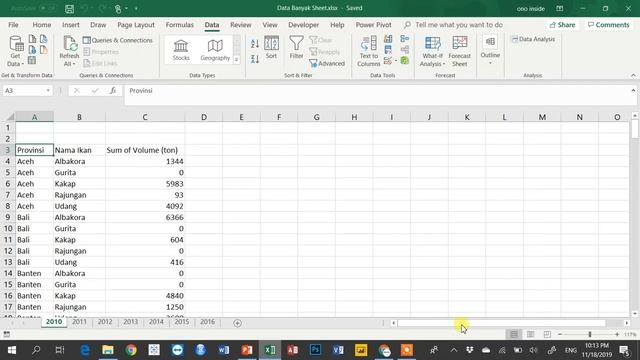640x360 pixels.
Task: Switch to the Formulas tab
Action: [180, 25]
